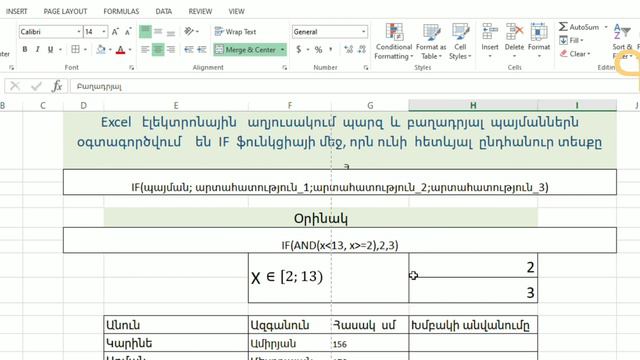The image size is (640, 360).
Task: Click AutoSum button
Action: (x=579, y=27)
